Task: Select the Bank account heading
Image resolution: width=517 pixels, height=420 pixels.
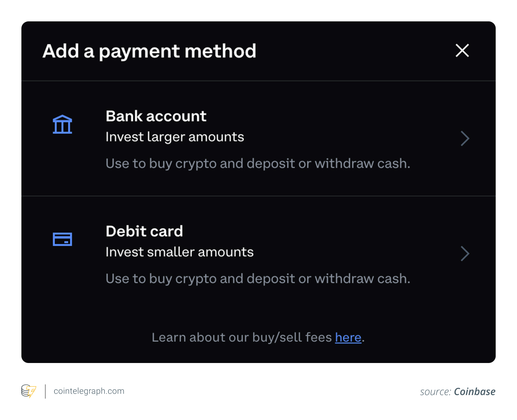Action: tap(156, 116)
